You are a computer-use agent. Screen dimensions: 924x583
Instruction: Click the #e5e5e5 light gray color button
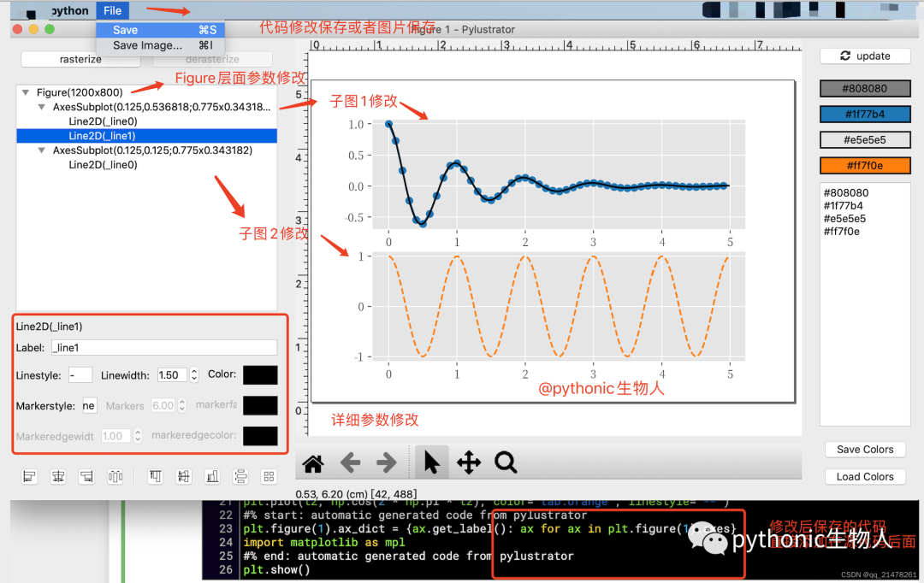tap(865, 140)
